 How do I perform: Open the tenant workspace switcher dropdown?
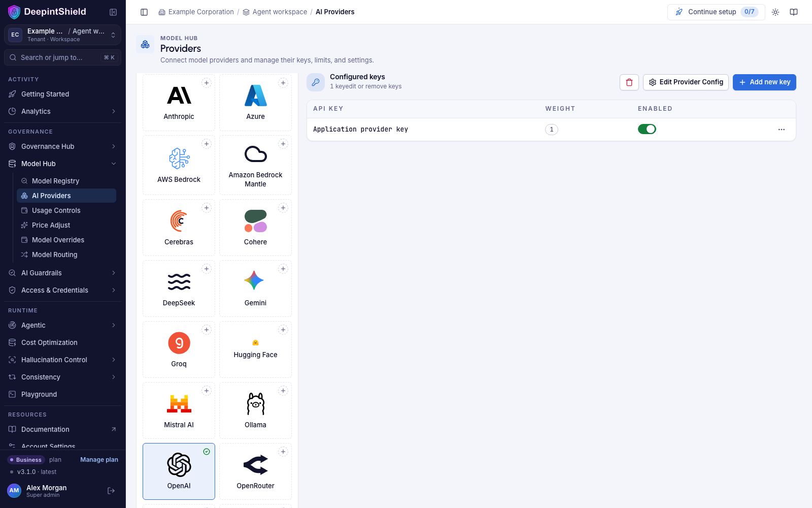pos(63,35)
